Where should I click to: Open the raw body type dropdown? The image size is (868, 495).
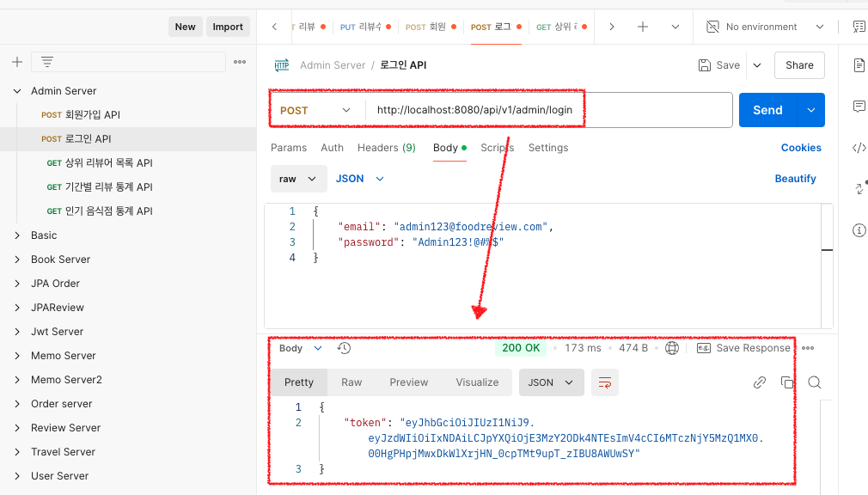click(298, 179)
